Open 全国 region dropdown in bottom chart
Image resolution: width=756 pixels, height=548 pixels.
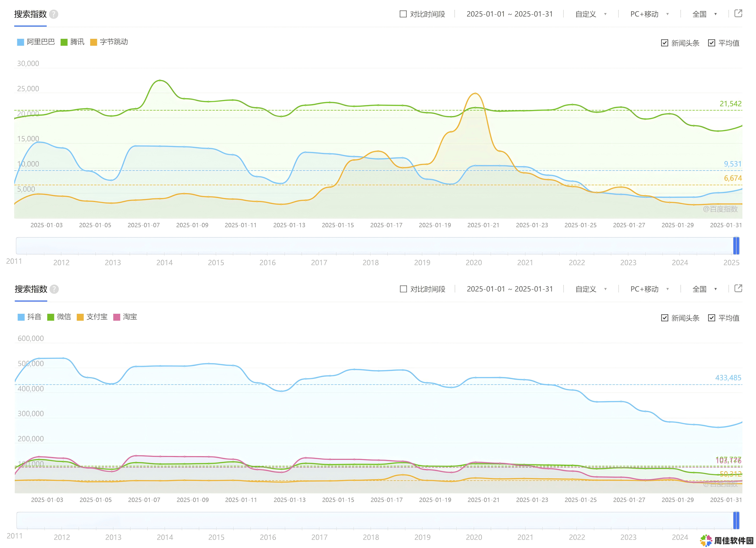coord(705,289)
